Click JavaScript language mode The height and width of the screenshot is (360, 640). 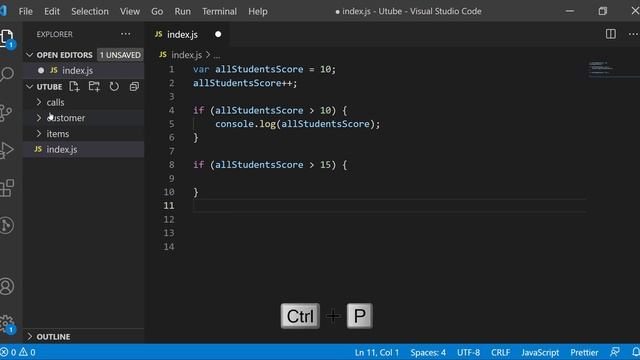pos(540,352)
